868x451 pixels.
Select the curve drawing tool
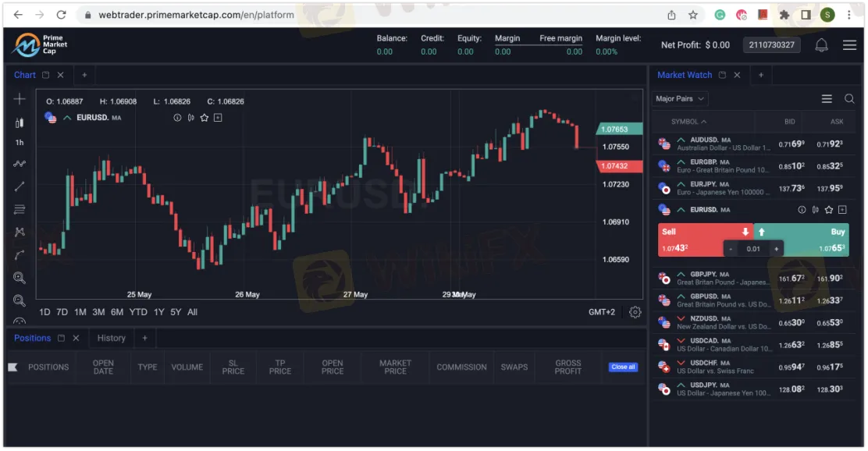(20, 254)
